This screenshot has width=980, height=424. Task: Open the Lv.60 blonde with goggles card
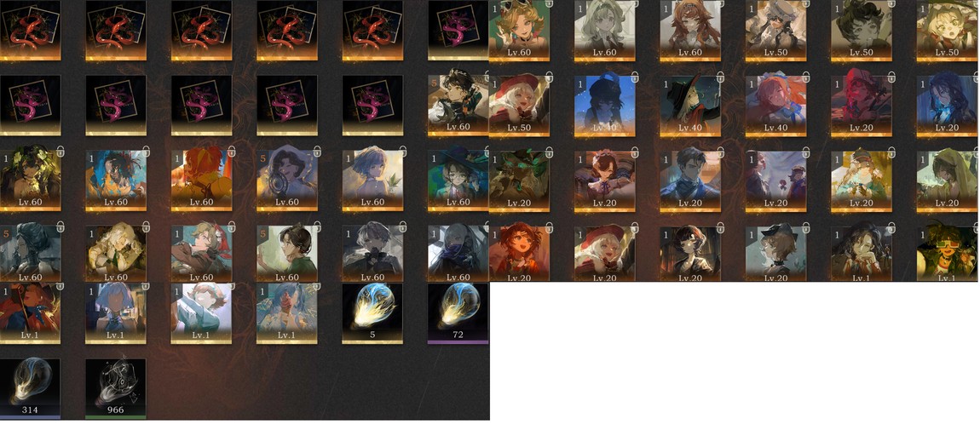(519, 31)
